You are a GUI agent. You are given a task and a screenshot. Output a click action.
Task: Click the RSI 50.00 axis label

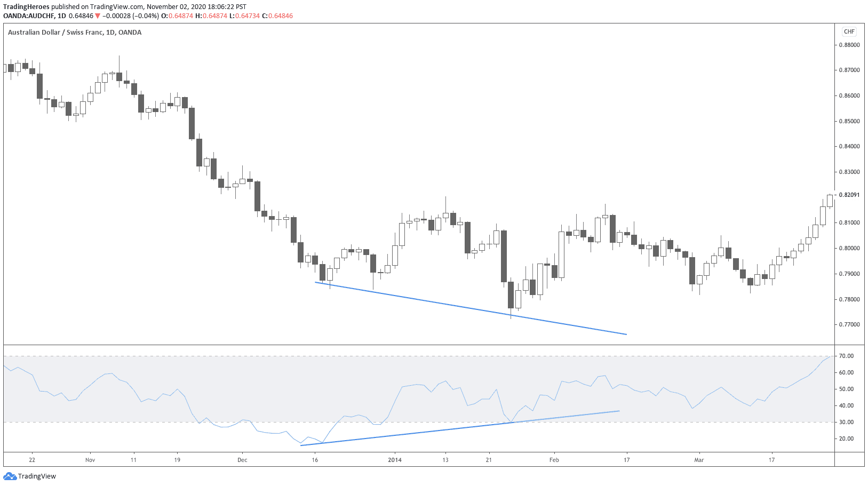tap(846, 389)
